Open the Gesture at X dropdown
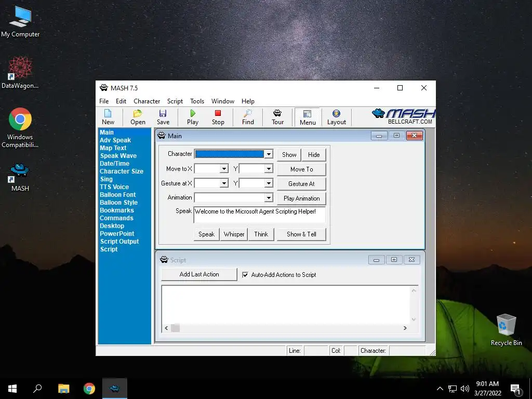The image size is (532, 399). 224,183
